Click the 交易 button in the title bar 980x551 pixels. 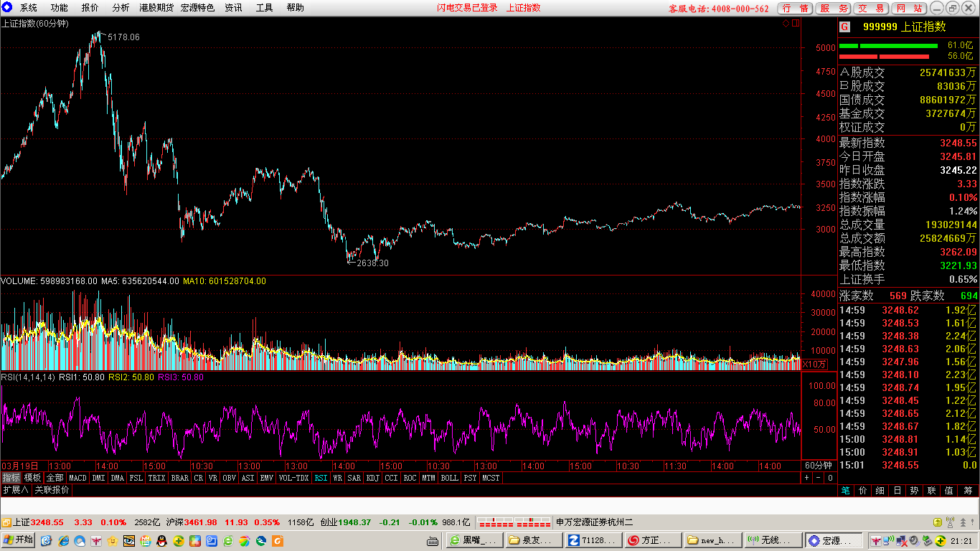pos(872,9)
